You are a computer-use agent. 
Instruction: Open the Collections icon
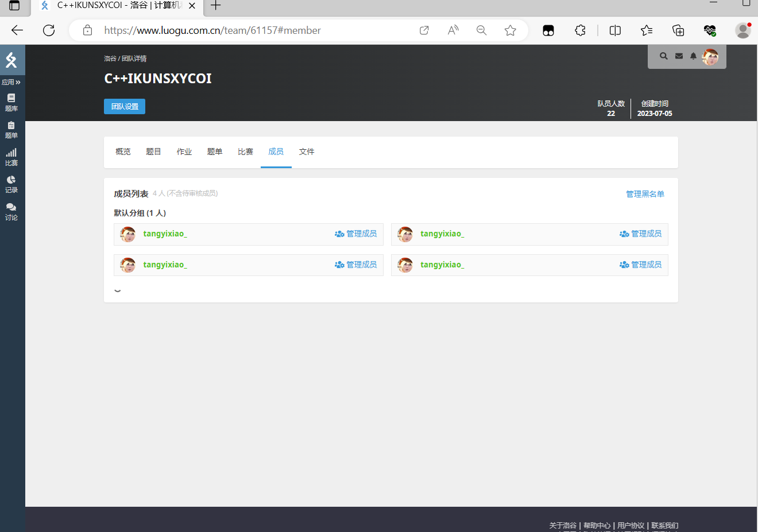click(678, 30)
